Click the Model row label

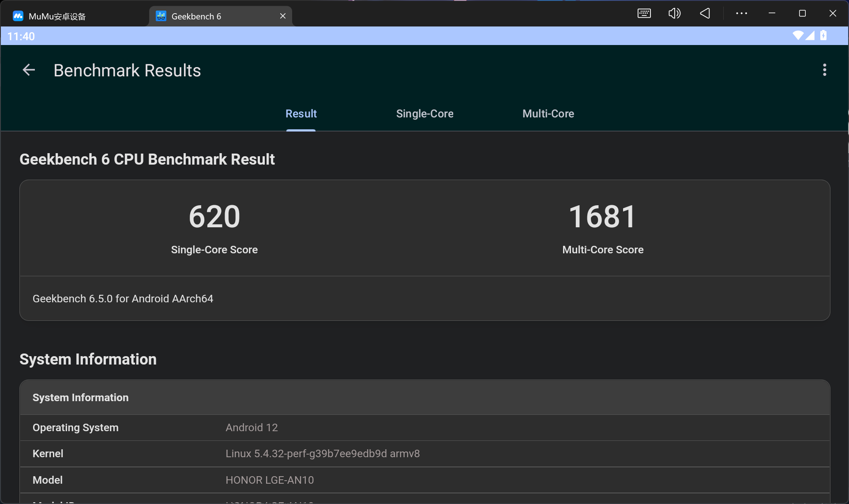48,480
